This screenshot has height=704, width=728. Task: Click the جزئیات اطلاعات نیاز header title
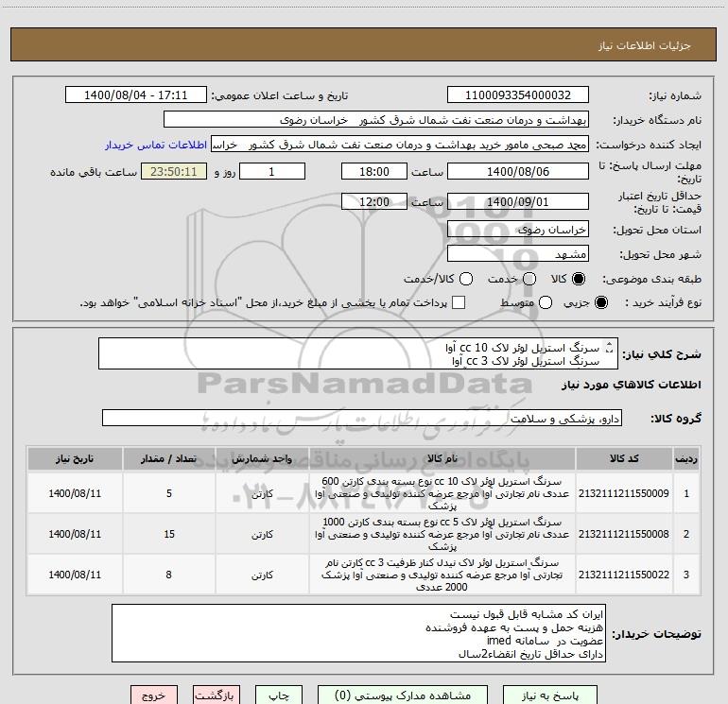(x=645, y=45)
